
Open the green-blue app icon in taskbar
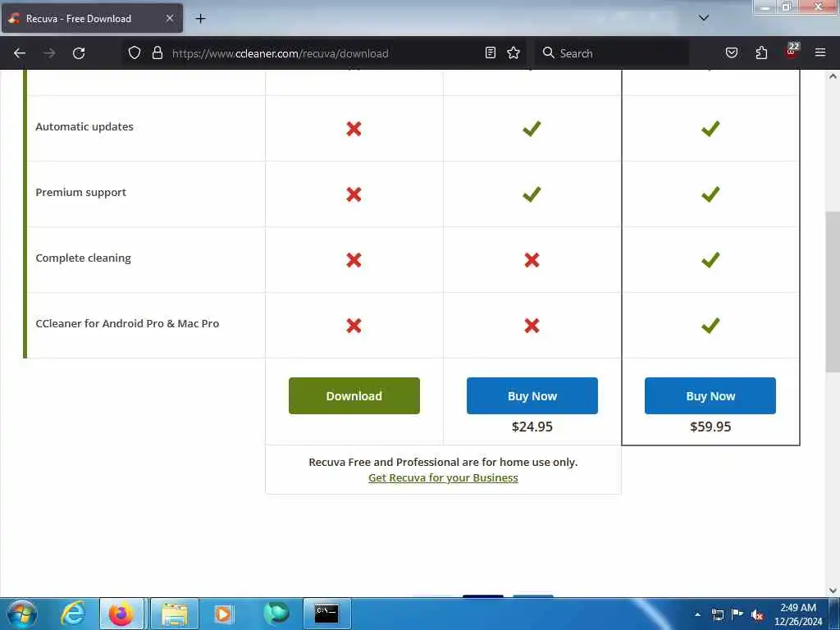pos(276,614)
